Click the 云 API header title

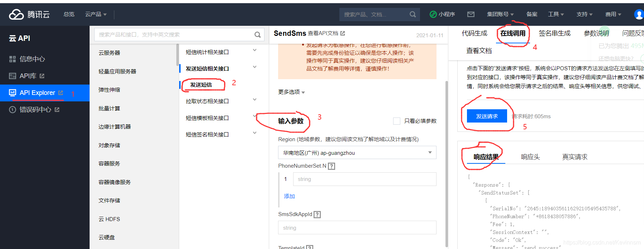click(x=20, y=38)
